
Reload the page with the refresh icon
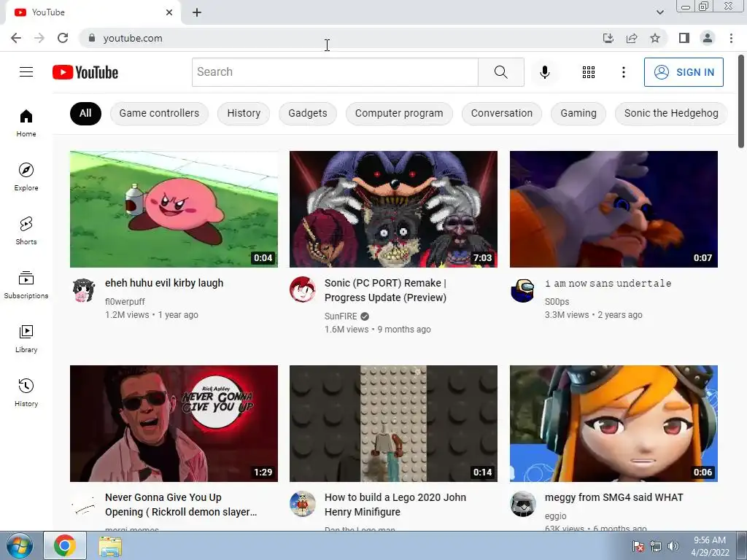point(63,38)
